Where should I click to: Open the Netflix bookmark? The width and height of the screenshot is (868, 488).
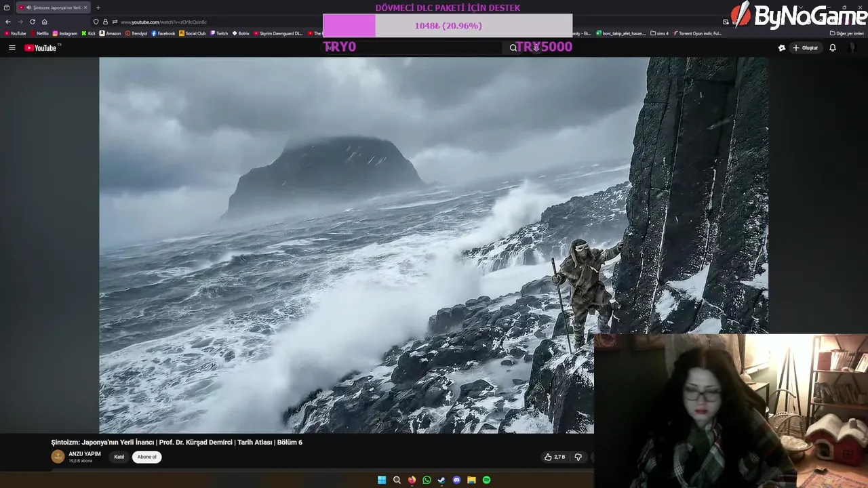pyautogui.click(x=39, y=33)
